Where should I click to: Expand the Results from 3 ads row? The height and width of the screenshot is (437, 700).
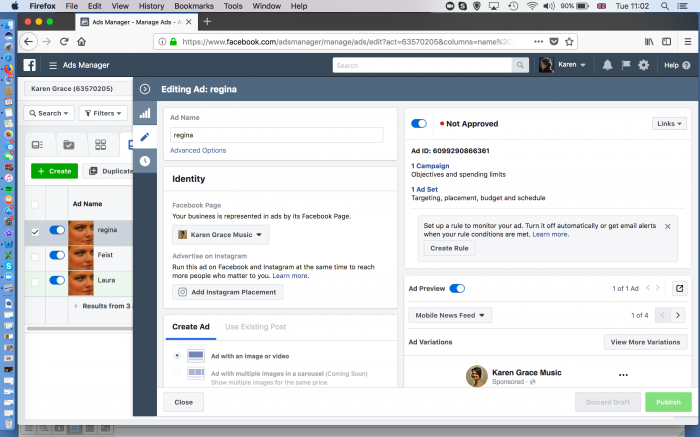[76, 306]
